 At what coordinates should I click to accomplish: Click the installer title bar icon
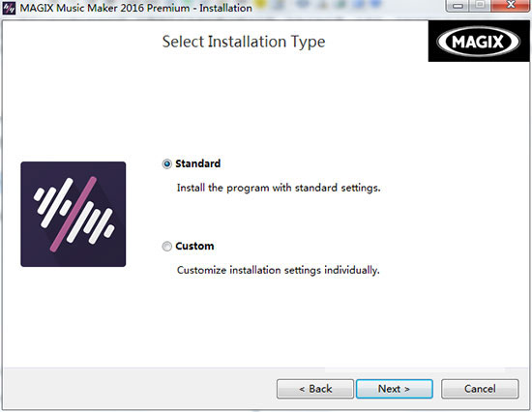tap(9, 8)
